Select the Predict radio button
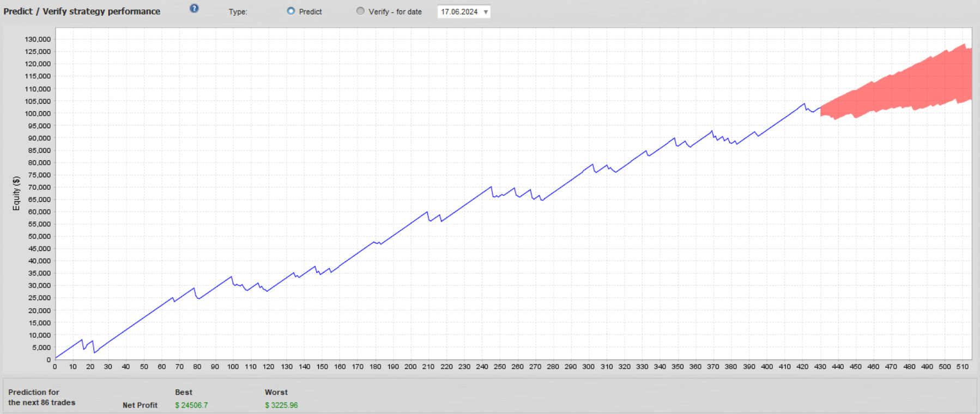The width and height of the screenshot is (980, 414). coord(291,11)
